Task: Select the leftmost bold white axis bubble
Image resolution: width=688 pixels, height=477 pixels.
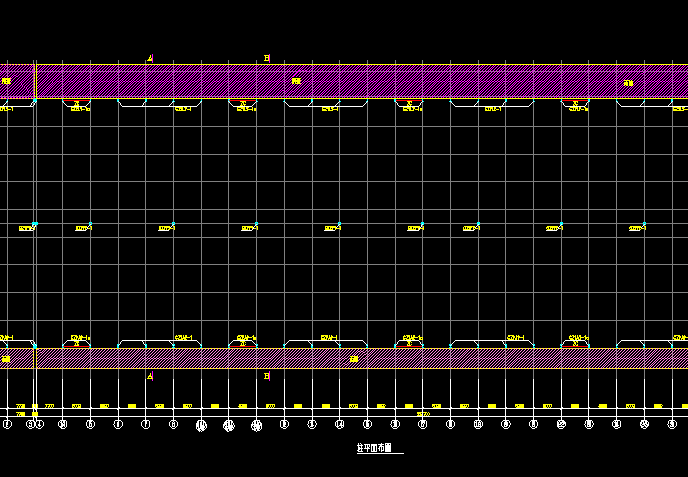Action: (201, 426)
